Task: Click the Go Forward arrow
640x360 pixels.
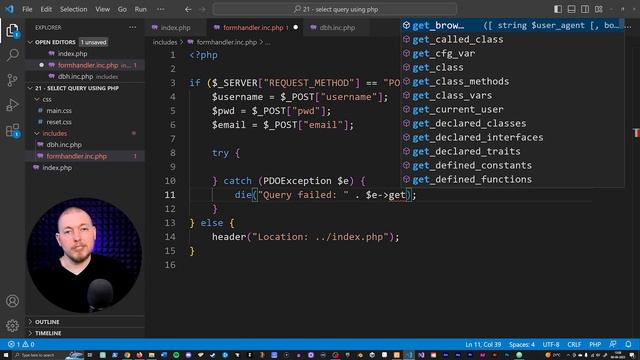Action: point(202,9)
